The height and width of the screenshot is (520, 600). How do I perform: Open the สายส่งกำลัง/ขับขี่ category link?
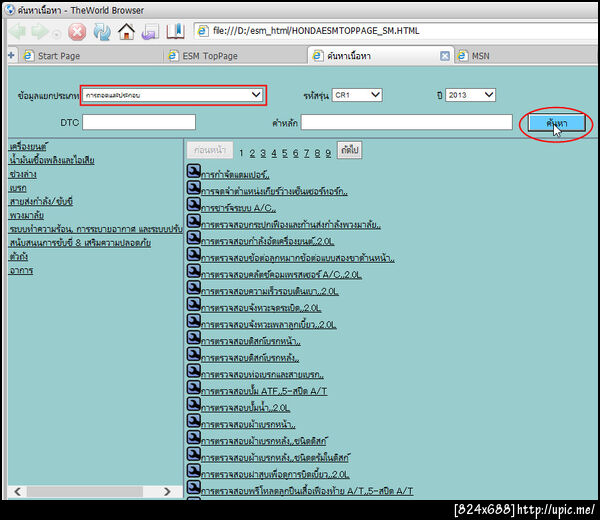41,201
